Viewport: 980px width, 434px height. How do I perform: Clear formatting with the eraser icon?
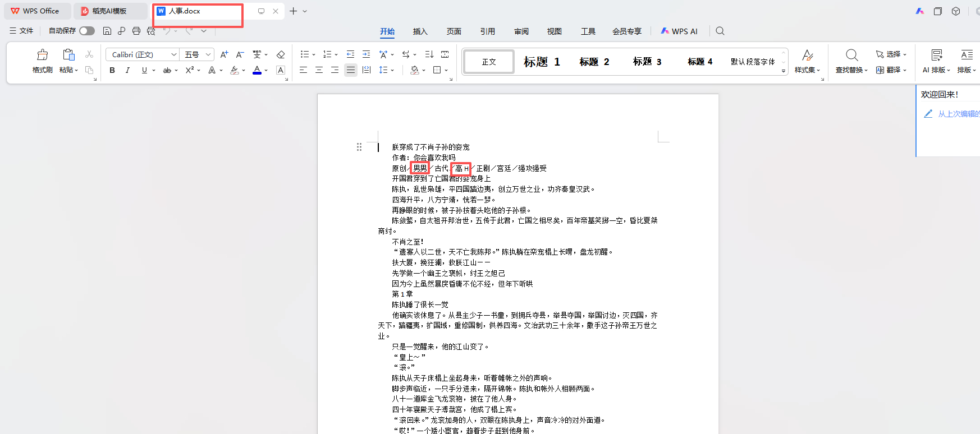click(x=281, y=54)
